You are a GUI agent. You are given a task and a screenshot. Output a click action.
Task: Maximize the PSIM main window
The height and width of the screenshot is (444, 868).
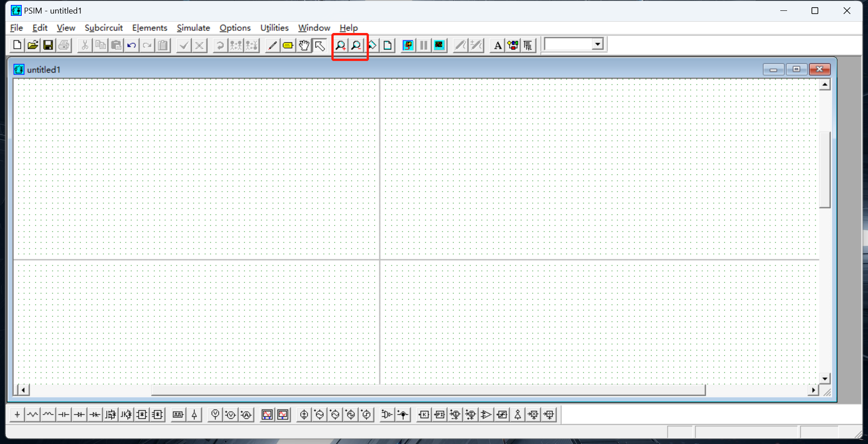pos(815,11)
